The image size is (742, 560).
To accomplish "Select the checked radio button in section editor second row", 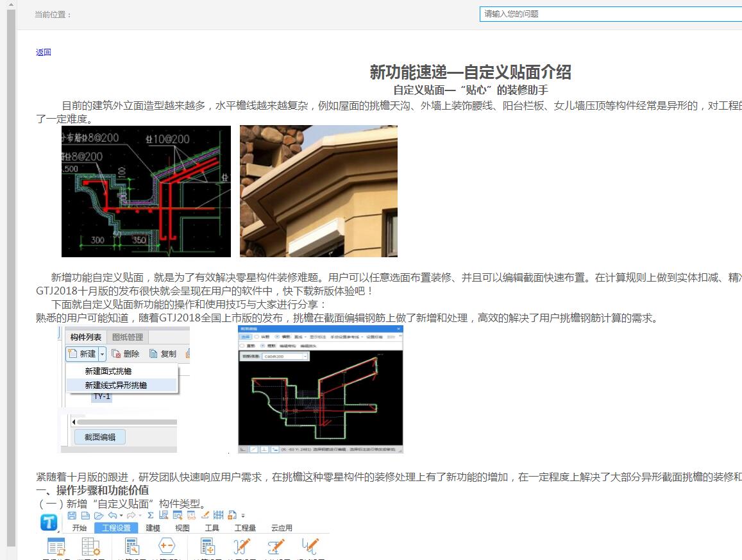I will point(263,346).
